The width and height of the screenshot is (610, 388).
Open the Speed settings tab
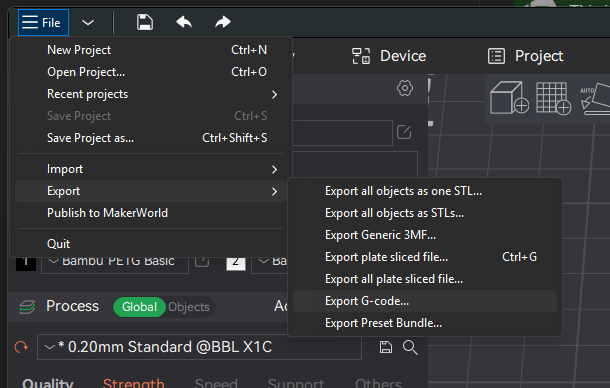(216, 383)
